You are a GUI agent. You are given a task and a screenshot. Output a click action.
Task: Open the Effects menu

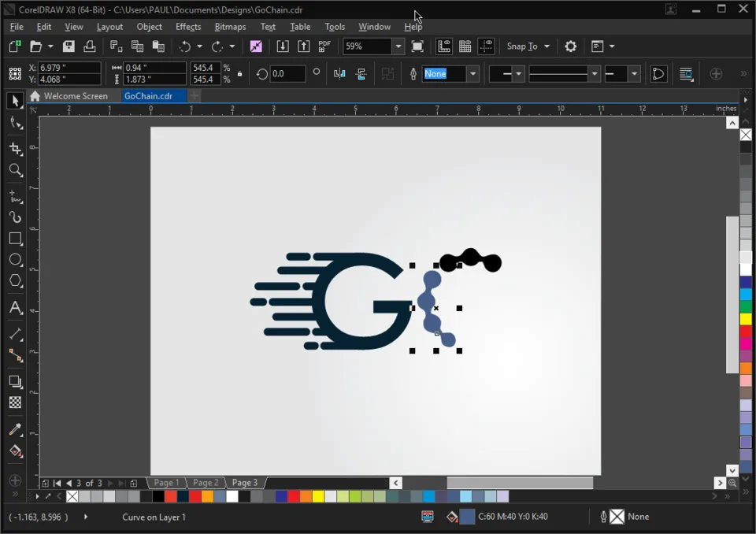pos(188,27)
